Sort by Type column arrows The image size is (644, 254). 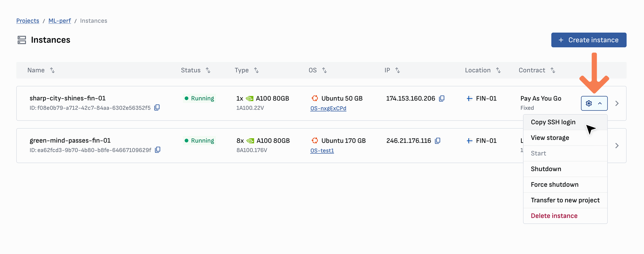pos(256,70)
